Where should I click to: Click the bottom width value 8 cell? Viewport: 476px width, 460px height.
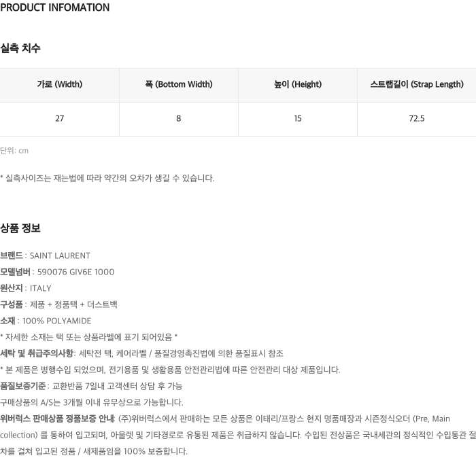179,118
